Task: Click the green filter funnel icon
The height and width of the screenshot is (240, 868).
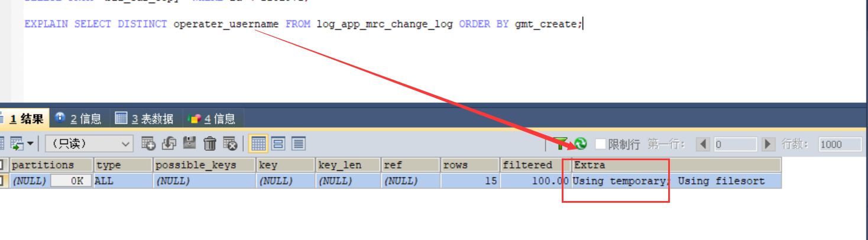Action: 561,144
